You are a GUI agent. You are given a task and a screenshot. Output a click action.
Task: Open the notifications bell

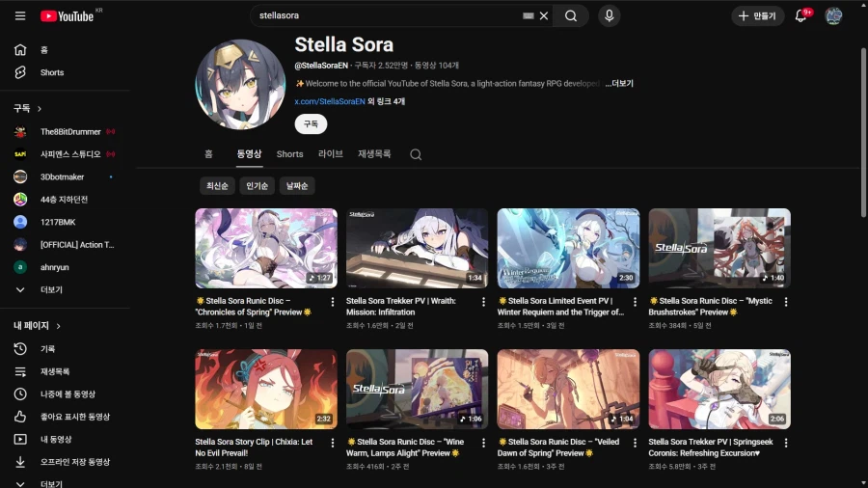click(800, 16)
